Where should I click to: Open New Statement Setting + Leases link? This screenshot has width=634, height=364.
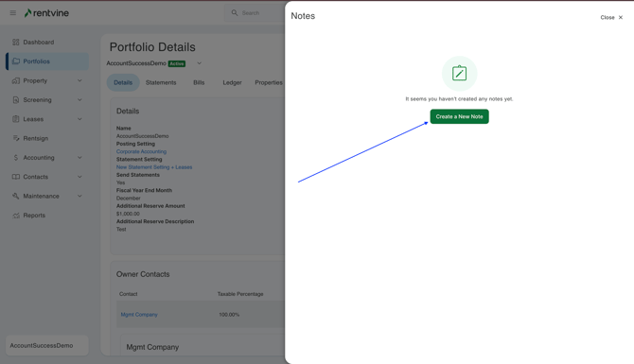(154, 167)
